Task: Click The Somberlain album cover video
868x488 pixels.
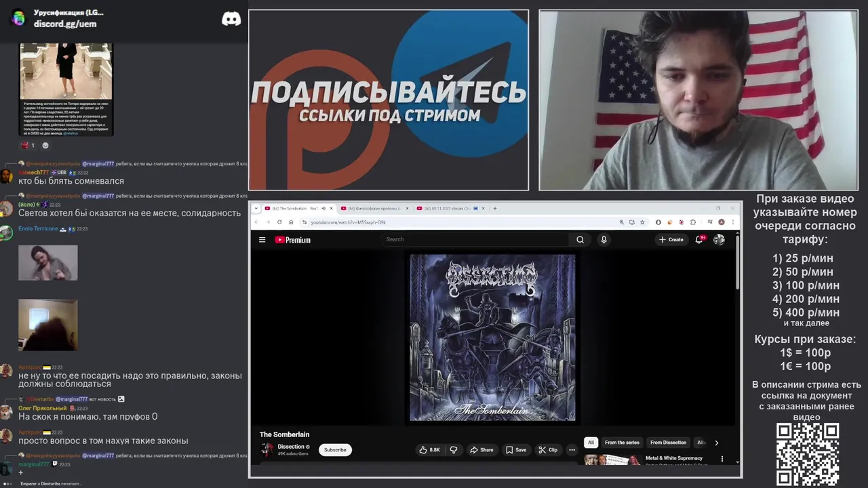Action: click(493, 338)
